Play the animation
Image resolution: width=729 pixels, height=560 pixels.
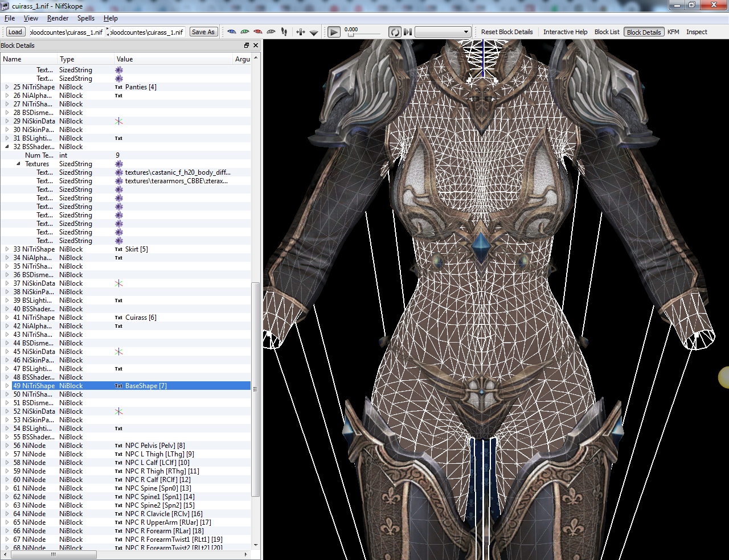[x=334, y=32]
